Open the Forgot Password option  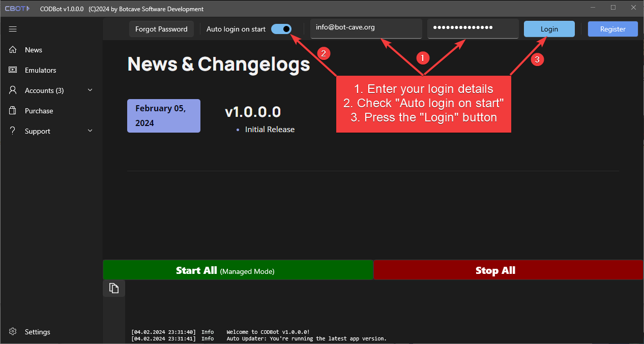161,29
